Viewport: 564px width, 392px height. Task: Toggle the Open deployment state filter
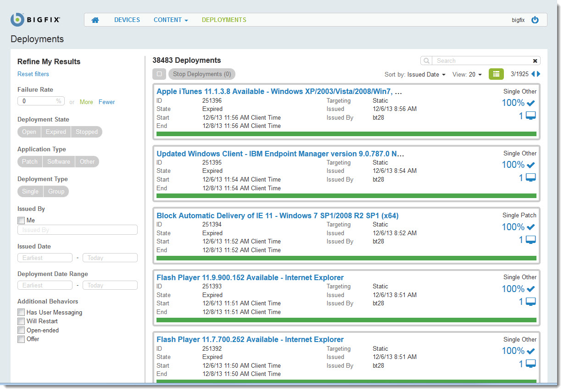coord(29,132)
